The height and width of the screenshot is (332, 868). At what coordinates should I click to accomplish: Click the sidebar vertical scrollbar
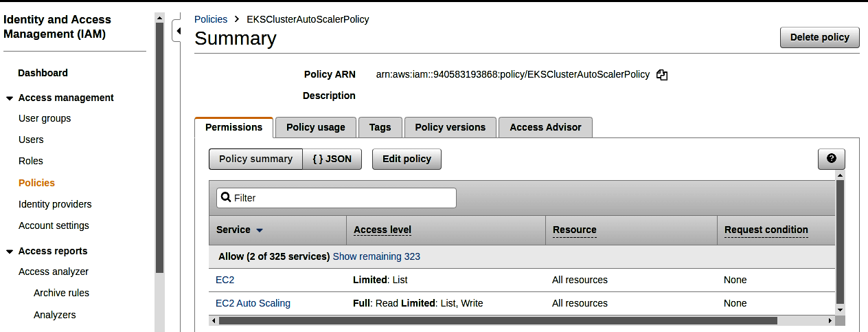(x=159, y=147)
